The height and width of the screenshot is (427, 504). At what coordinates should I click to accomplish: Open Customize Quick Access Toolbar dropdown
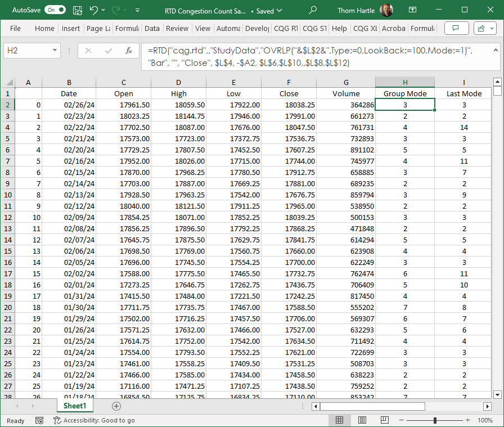tap(138, 10)
